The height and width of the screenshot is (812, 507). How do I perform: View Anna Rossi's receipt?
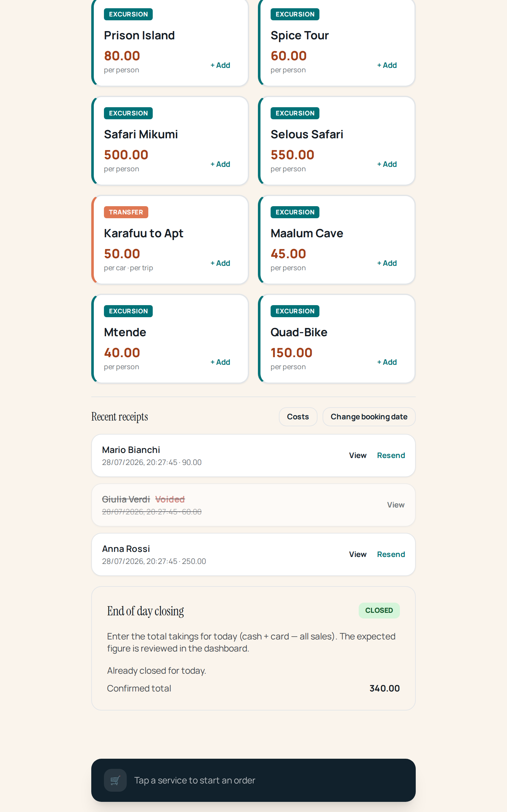coord(357,554)
